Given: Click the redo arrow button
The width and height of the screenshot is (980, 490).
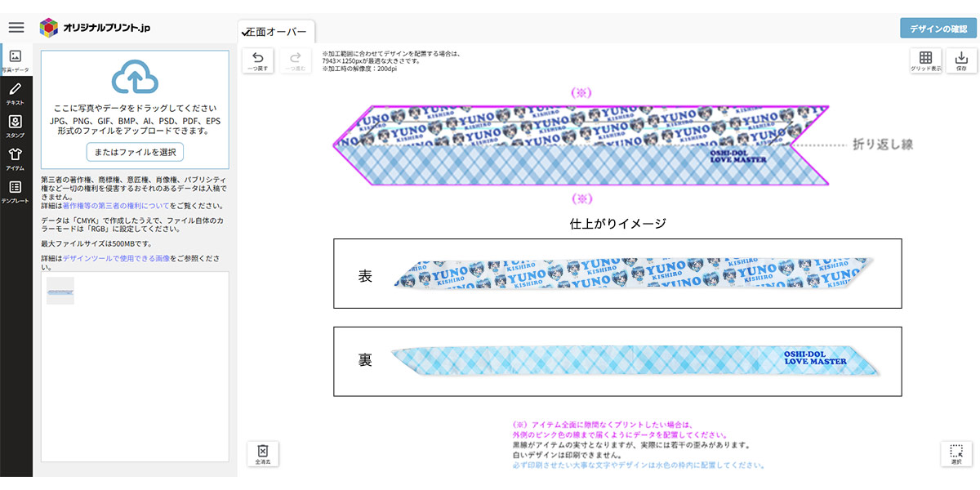Looking at the screenshot, I should [x=296, y=61].
